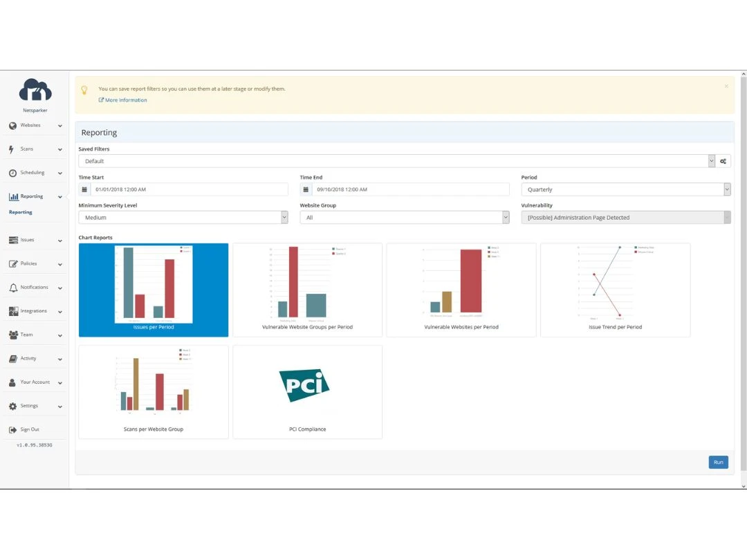This screenshot has width=747, height=560.
Task: Click the blue Run button
Action: (719, 463)
